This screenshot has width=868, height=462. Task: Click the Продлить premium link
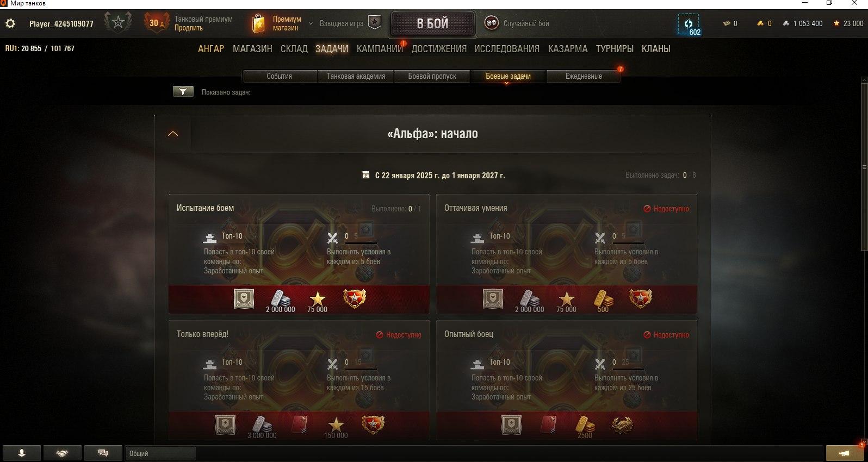[x=188, y=28]
